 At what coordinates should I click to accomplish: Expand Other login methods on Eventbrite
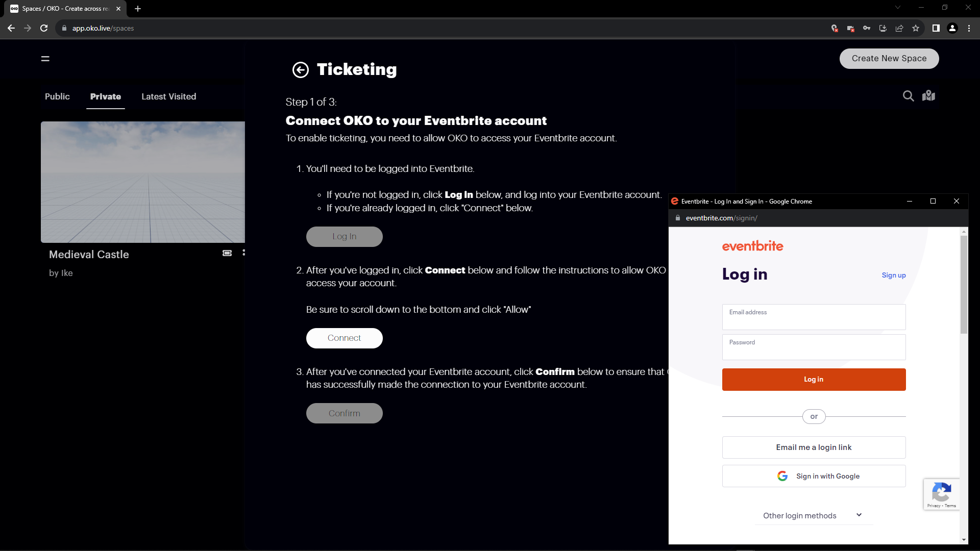[813, 515]
